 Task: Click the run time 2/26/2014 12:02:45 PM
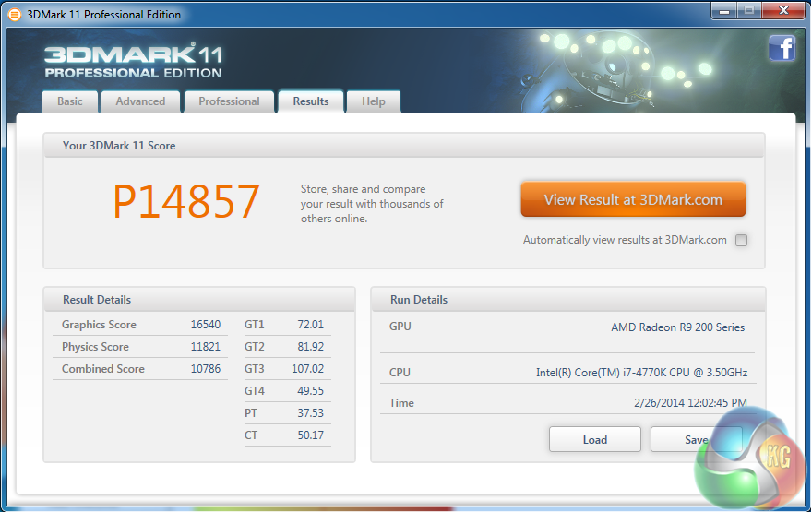(690, 403)
